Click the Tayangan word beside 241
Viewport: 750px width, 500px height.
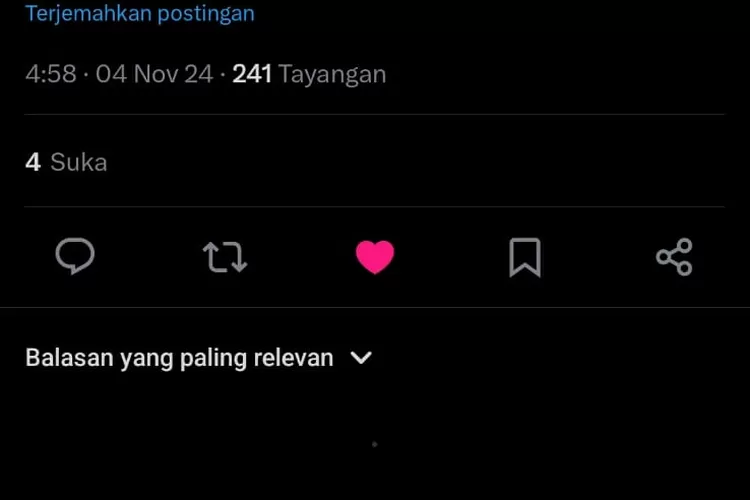click(x=332, y=75)
